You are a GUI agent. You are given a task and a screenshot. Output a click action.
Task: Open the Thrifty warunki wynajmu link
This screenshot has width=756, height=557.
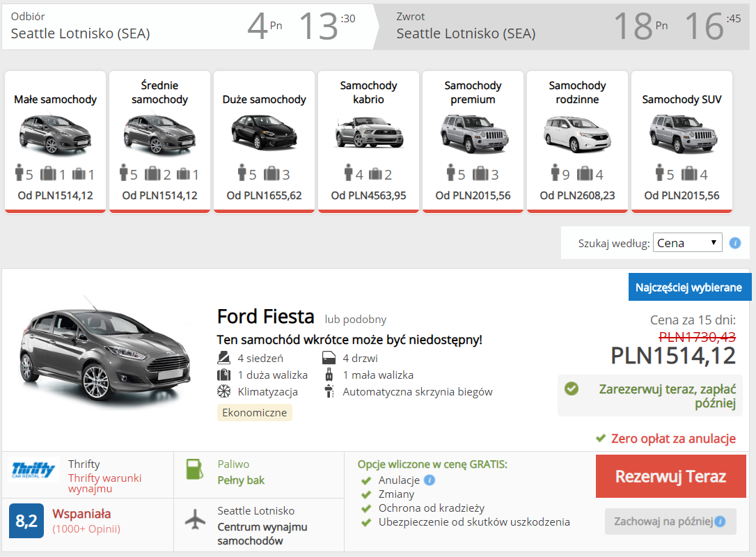104,483
